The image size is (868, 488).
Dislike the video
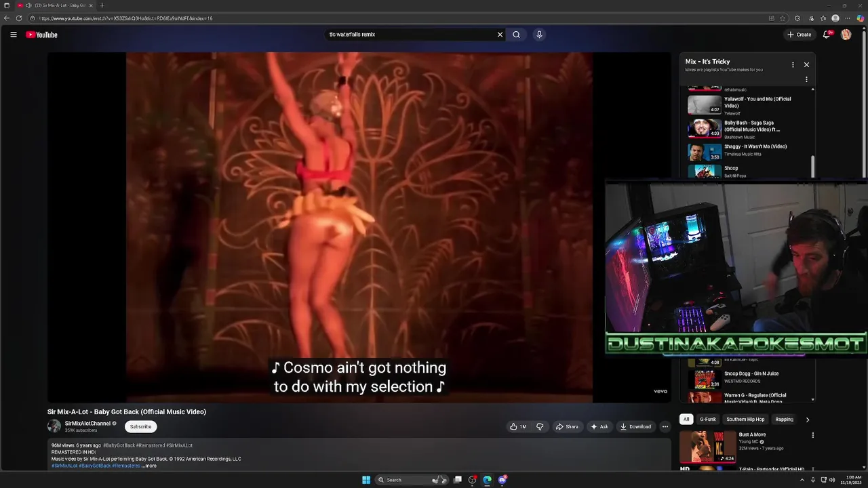pos(540,426)
